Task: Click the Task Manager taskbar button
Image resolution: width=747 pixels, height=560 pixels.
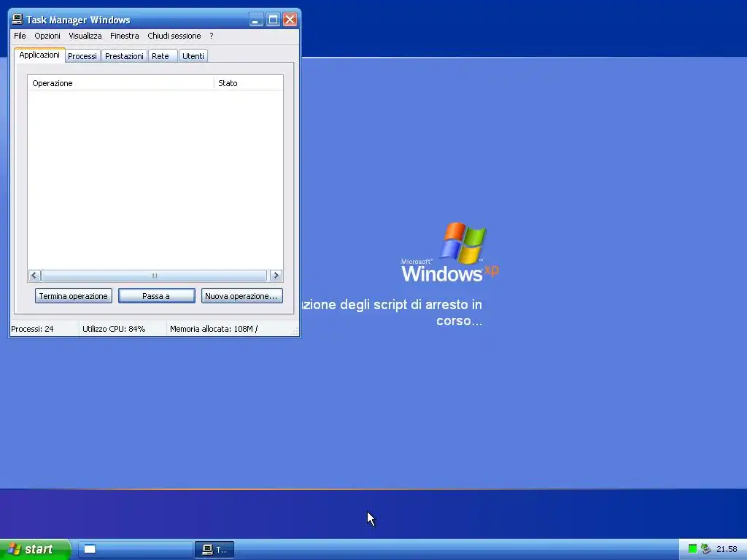Action: 214,550
